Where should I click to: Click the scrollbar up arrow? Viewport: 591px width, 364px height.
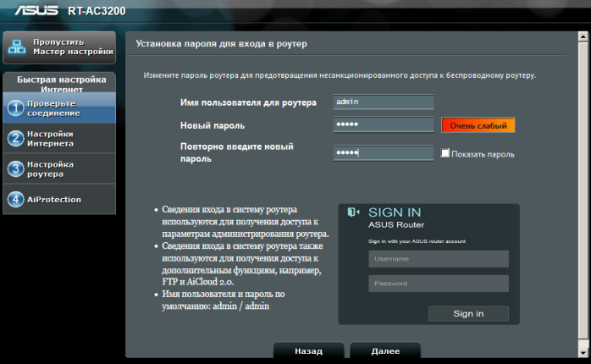click(583, 36)
